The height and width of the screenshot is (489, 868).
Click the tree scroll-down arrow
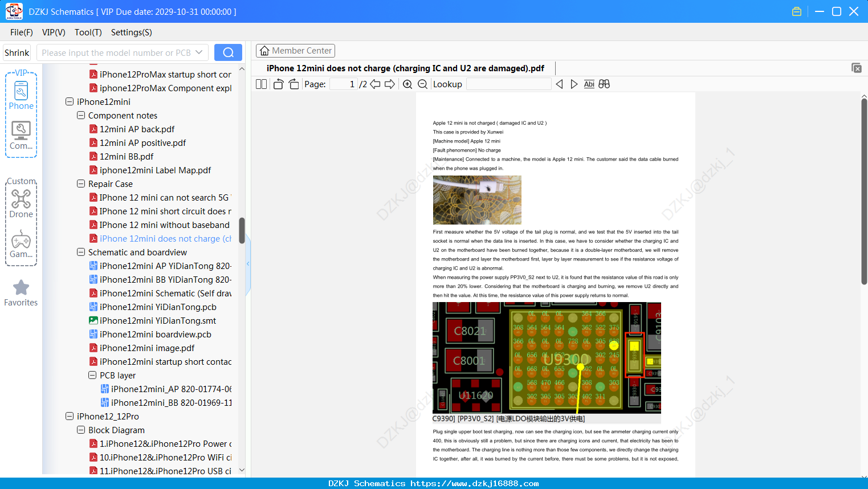[x=242, y=470]
